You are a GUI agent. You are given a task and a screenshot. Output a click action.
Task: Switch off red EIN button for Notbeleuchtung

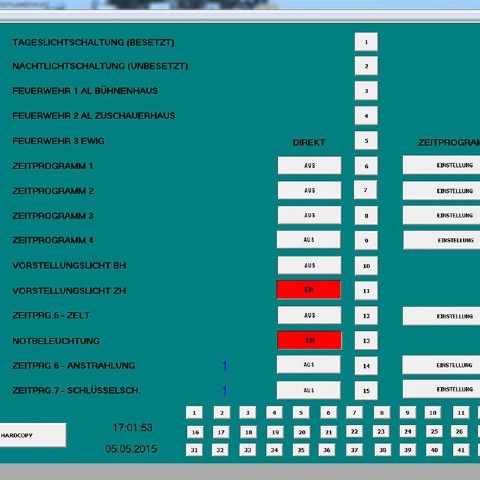pyautogui.click(x=309, y=340)
